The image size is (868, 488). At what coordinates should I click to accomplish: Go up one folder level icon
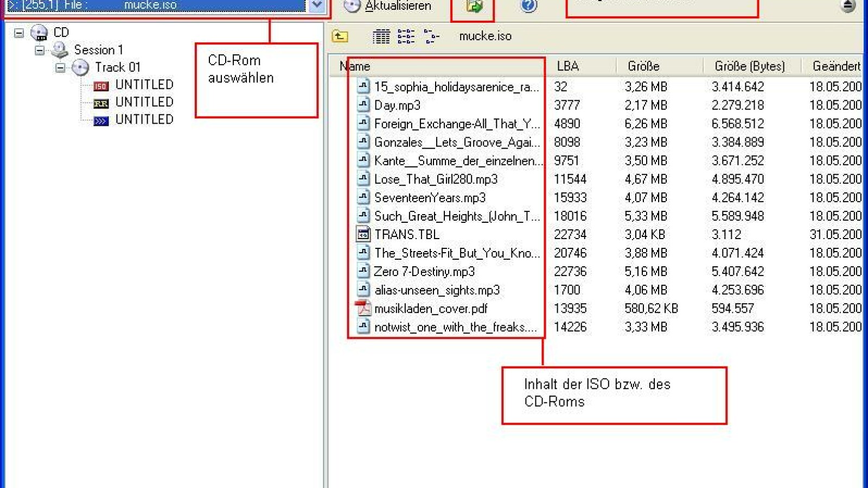coord(340,36)
